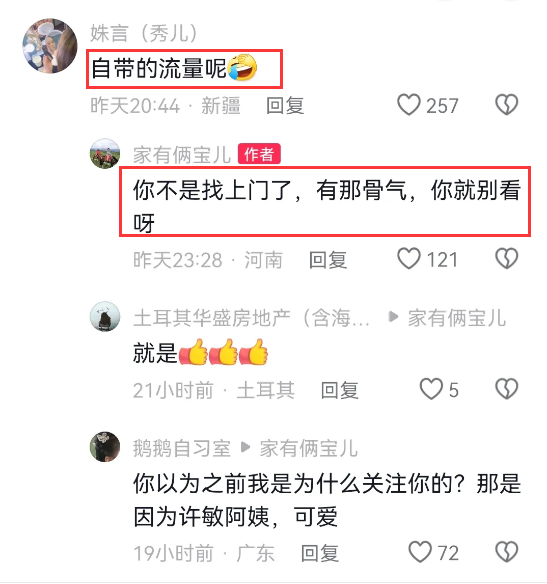547x584 pixels.
Task: Open username 土耳其华盛房地产（含海…
Action: pyautogui.click(x=251, y=318)
